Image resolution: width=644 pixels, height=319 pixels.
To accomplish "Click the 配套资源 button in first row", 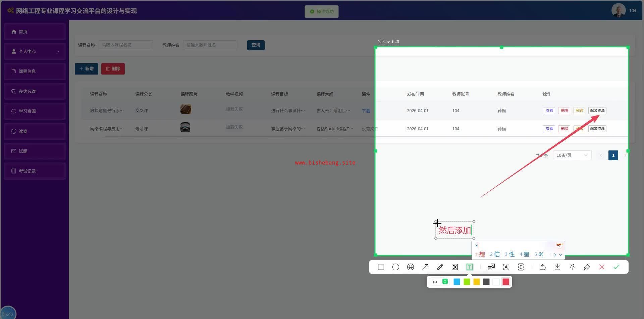I will [597, 110].
